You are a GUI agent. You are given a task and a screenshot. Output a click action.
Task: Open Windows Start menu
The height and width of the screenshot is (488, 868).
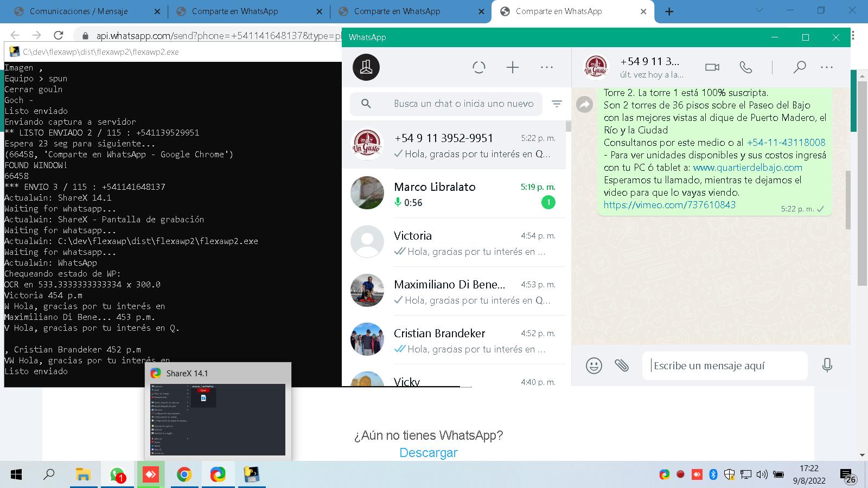coord(16,475)
